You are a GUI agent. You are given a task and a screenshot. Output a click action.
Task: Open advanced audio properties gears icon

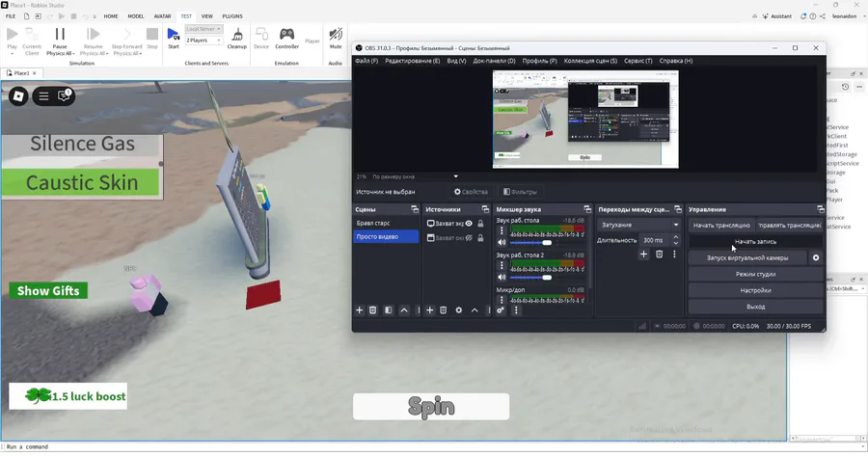501,310
